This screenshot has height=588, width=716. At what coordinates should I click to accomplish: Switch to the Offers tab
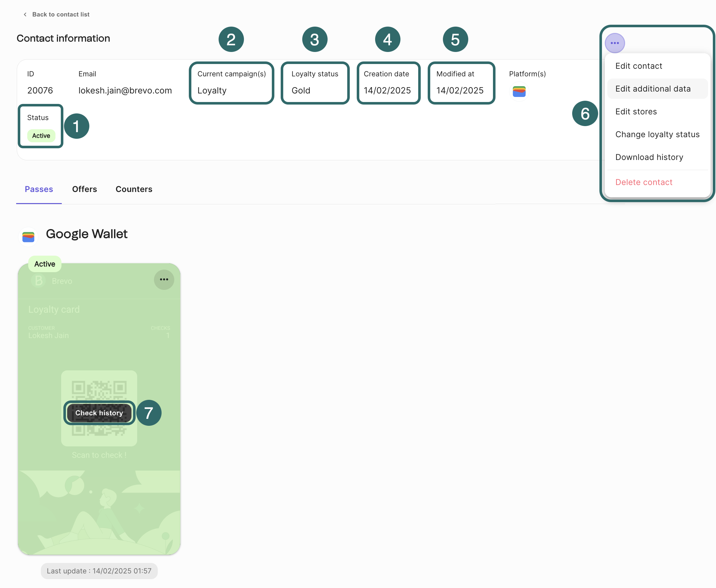[x=84, y=189]
